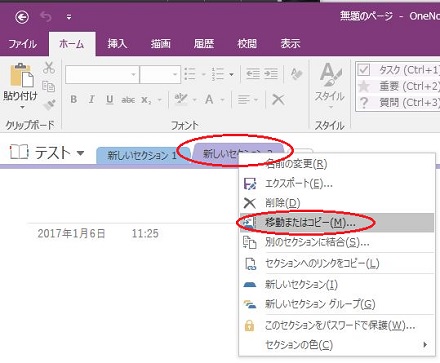Click the font color A icon

(x=209, y=99)
